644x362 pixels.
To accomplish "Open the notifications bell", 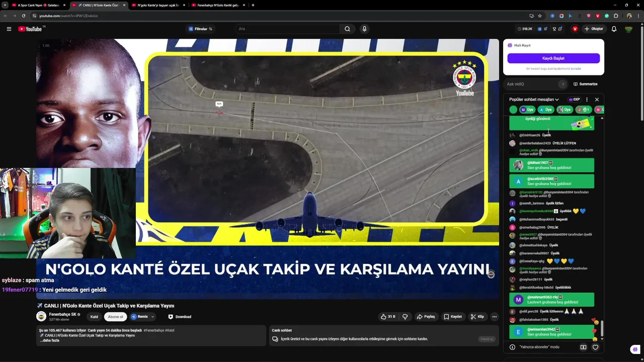I will tap(614, 29).
